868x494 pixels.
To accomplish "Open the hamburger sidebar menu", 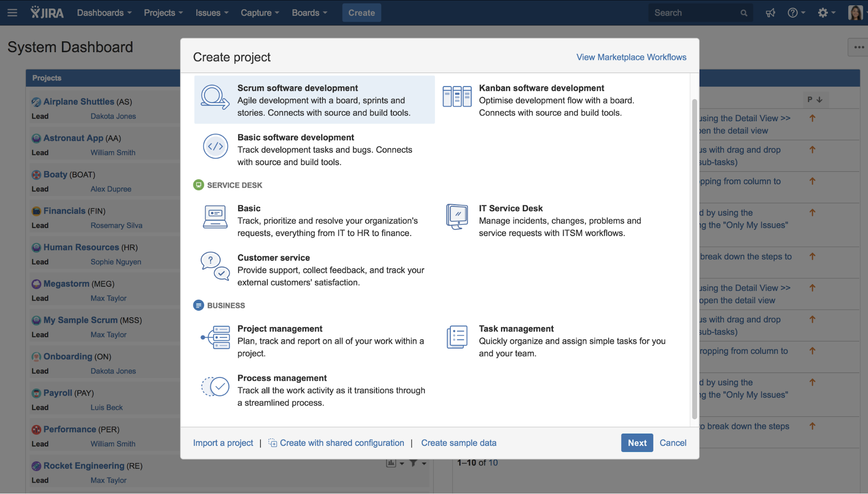I will point(13,13).
